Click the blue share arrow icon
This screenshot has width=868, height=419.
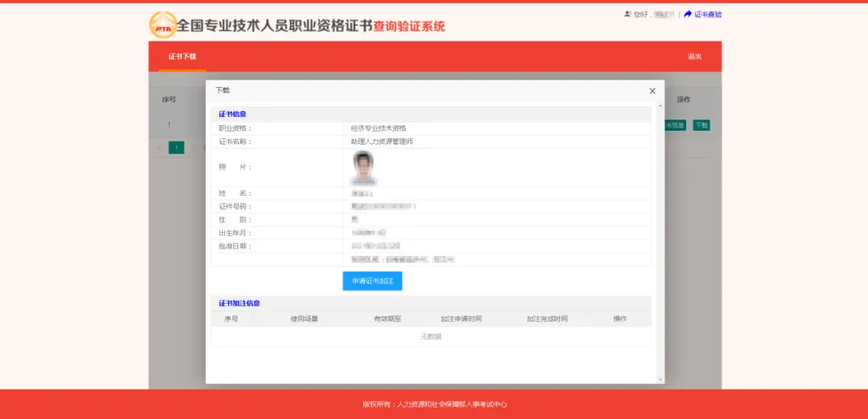688,14
